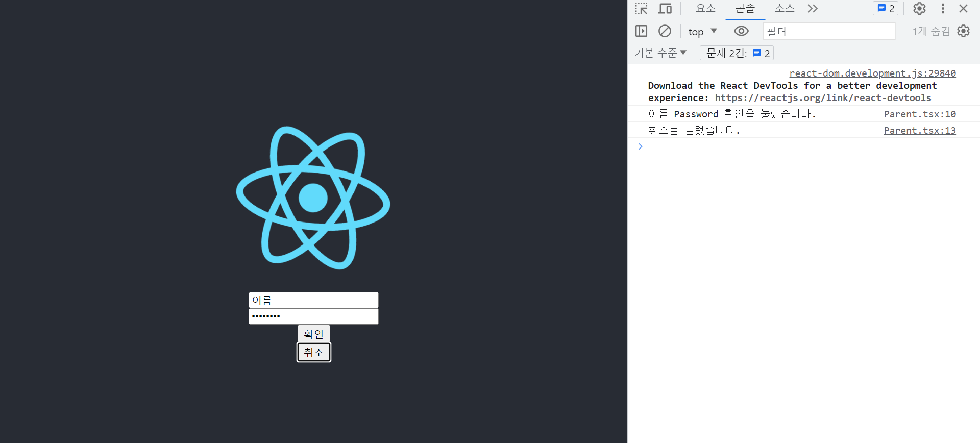Show more DevTools tabs chevron

[813, 9]
